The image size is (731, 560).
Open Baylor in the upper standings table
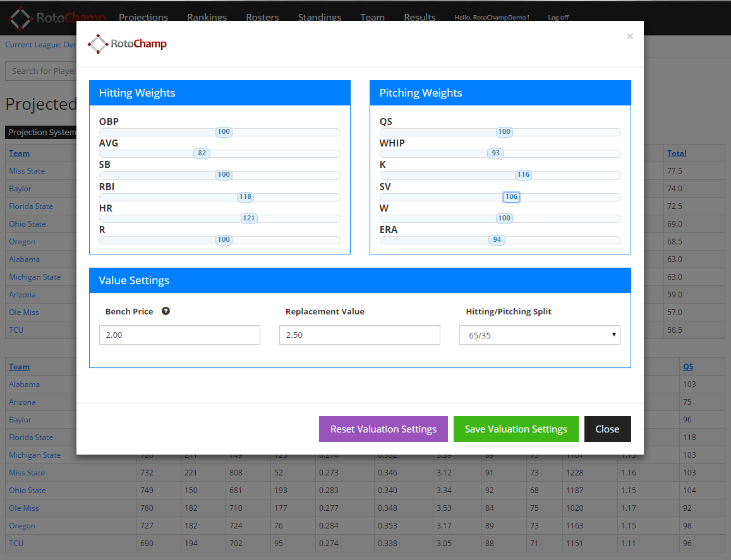tap(20, 189)
